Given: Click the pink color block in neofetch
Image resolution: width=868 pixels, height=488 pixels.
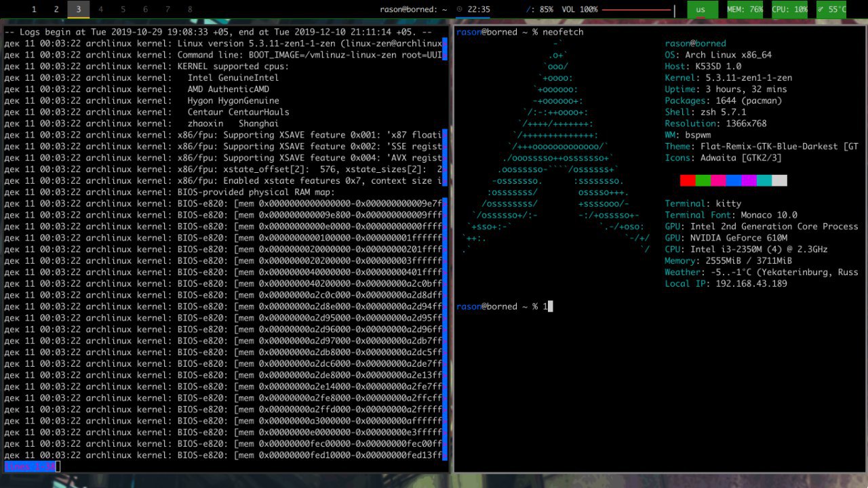Looking at the screenshot, I should pos(718,180).
